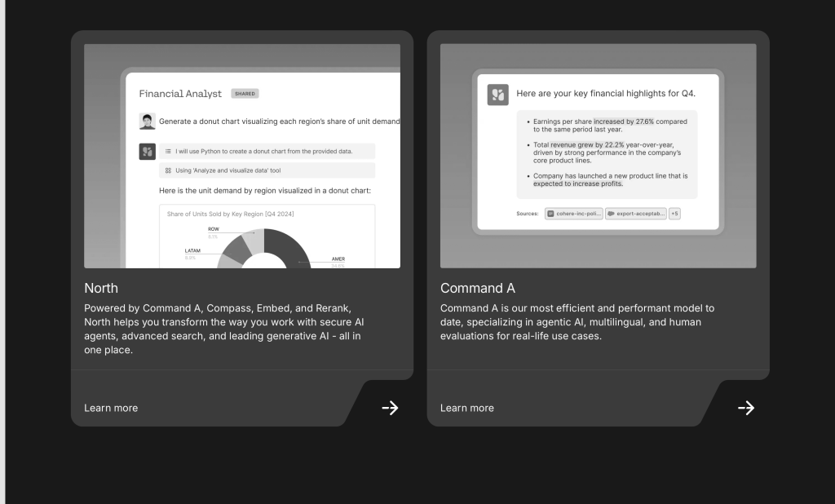Click the arrow icon on North card
The image size is (835, 504).
(391, 408)
